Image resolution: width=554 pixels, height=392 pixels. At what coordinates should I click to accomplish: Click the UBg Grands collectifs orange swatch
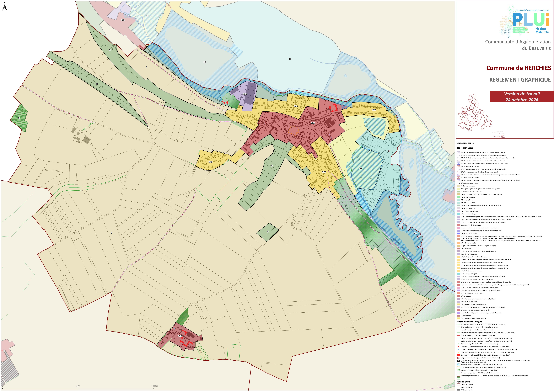[458, 243]
